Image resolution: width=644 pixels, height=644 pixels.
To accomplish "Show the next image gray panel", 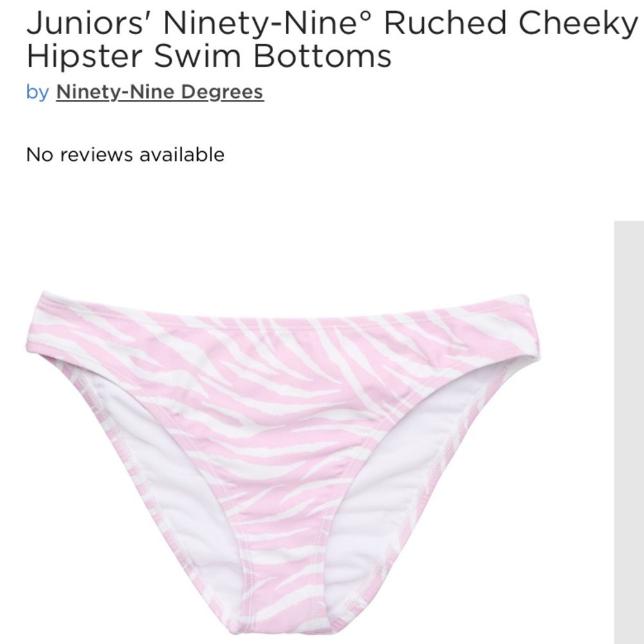I will (x=629, y=432).
